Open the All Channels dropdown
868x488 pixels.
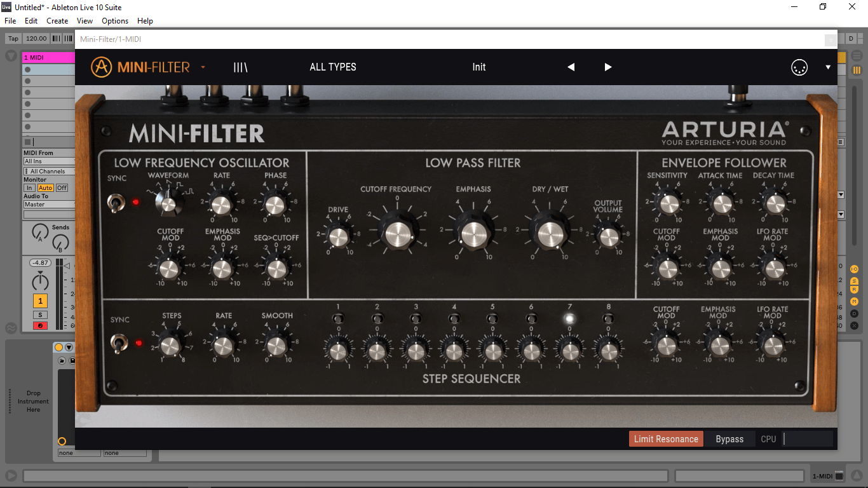[49, 172]
